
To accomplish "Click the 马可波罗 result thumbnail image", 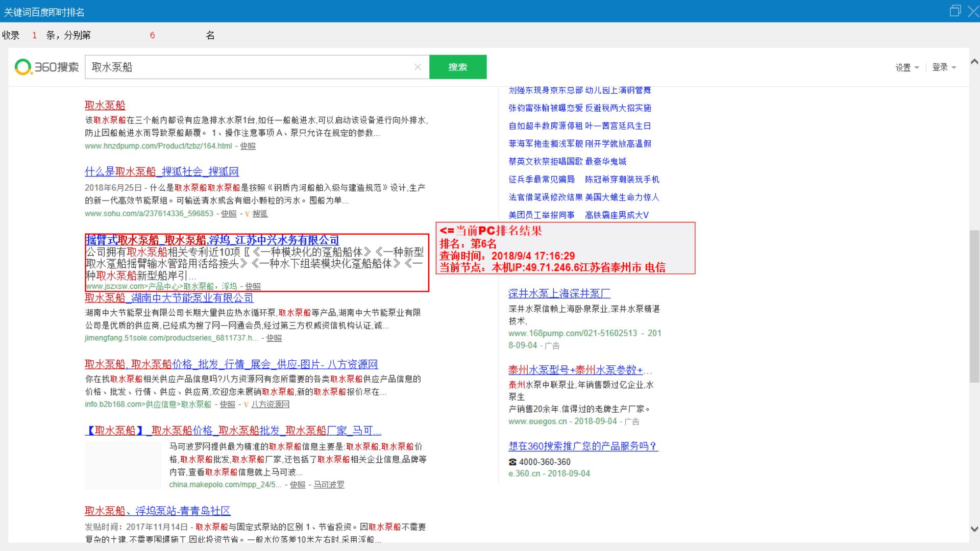I will coord(123,465).
